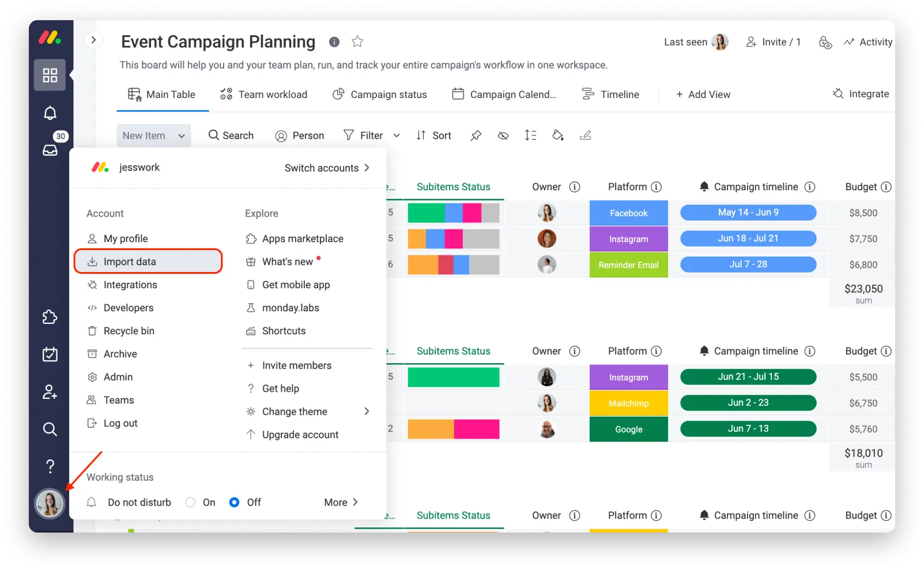
Task: Open the apps puzzle icon in sidebar
Action: pos(50,317)
